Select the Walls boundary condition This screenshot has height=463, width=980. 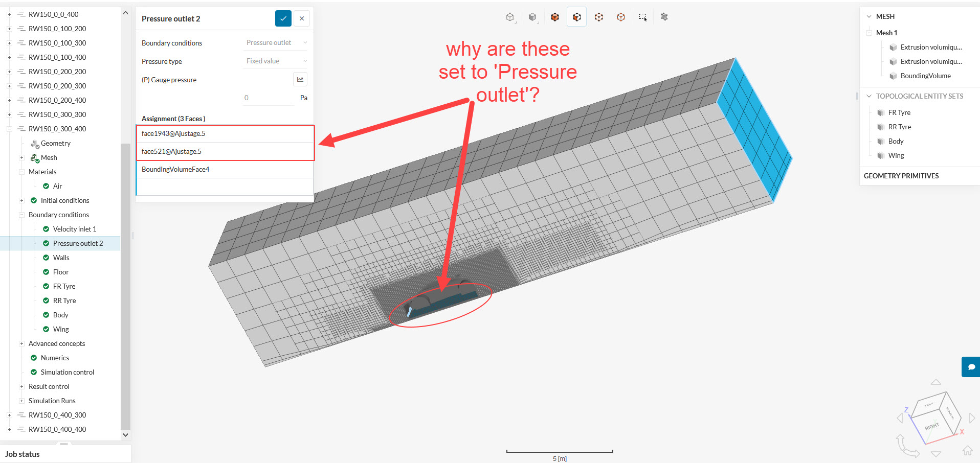pyautogui.click(x=61, y=258)
